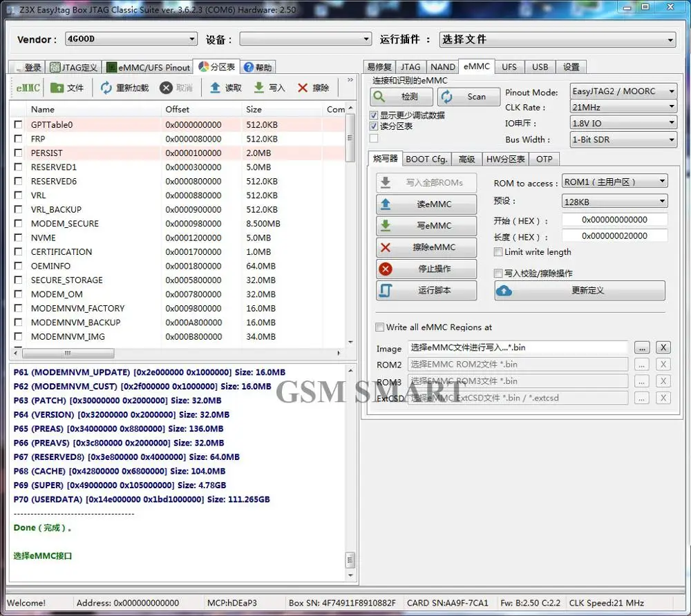This screenshot has height=616, width=691.
Task: Clear the Image file with the X button
Action: pyautogui.click(x=663, y=348)
